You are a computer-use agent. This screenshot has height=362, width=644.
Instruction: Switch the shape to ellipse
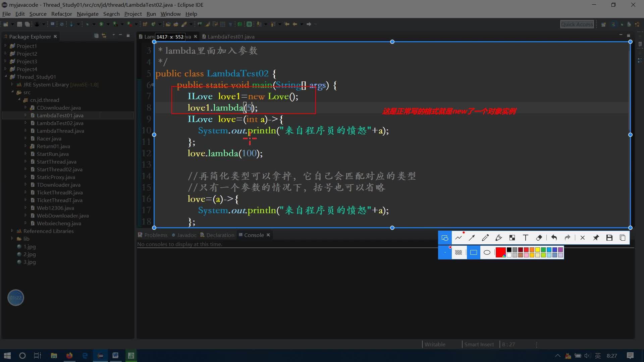(487, 252)
